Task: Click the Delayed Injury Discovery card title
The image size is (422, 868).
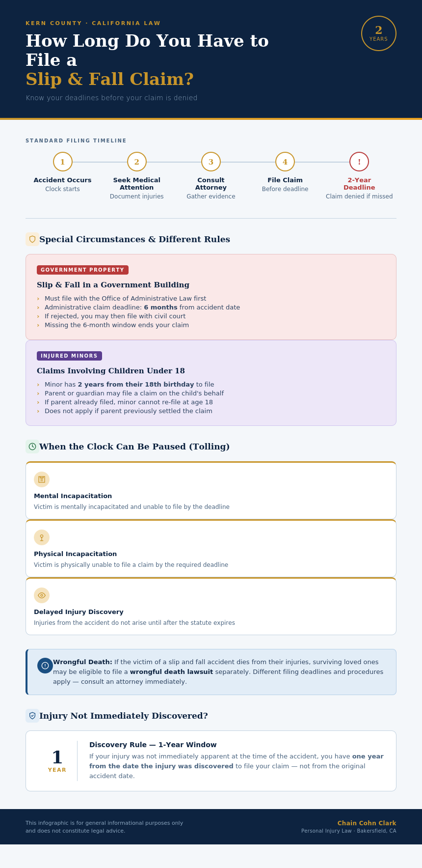Action: (x=79, y=612)
